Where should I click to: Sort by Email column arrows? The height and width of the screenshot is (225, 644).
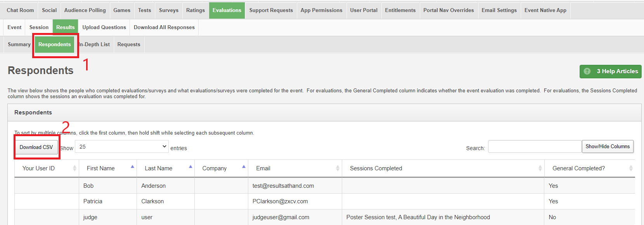338,168
